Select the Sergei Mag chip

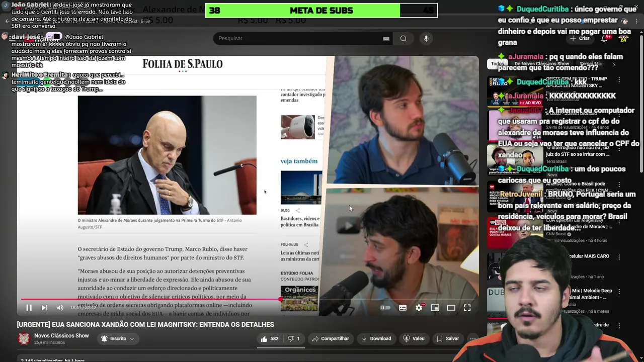[x=592, y=64]
